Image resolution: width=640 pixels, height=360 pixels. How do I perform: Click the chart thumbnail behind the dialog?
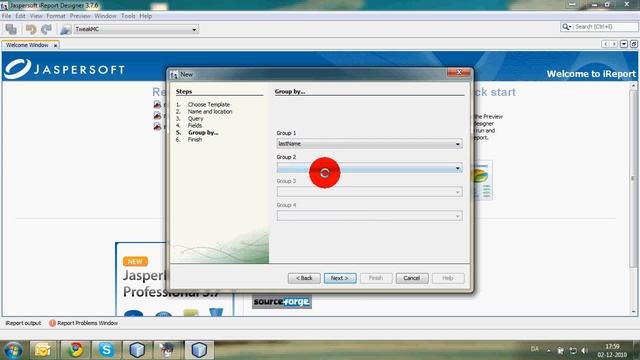click(x=482, y=180)
